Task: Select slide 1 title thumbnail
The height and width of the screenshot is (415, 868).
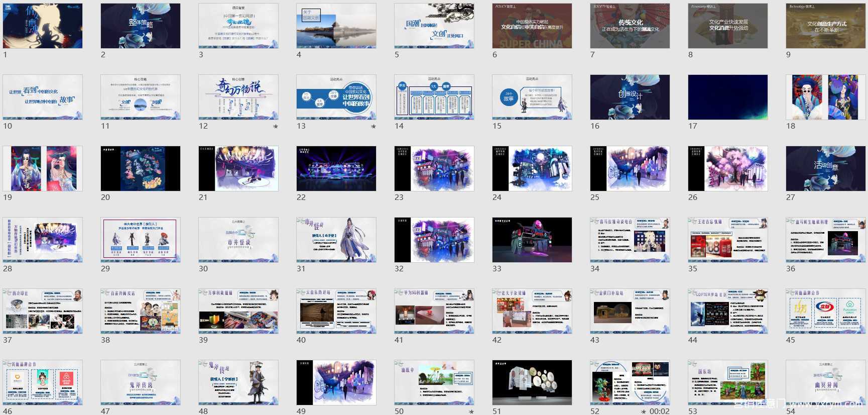Action: [x=43, y=26]
